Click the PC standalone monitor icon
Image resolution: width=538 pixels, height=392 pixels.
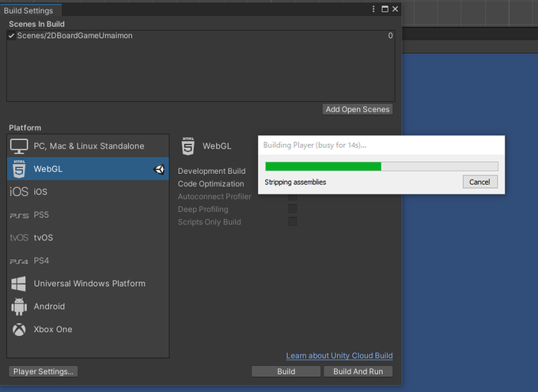click(19, 146)
